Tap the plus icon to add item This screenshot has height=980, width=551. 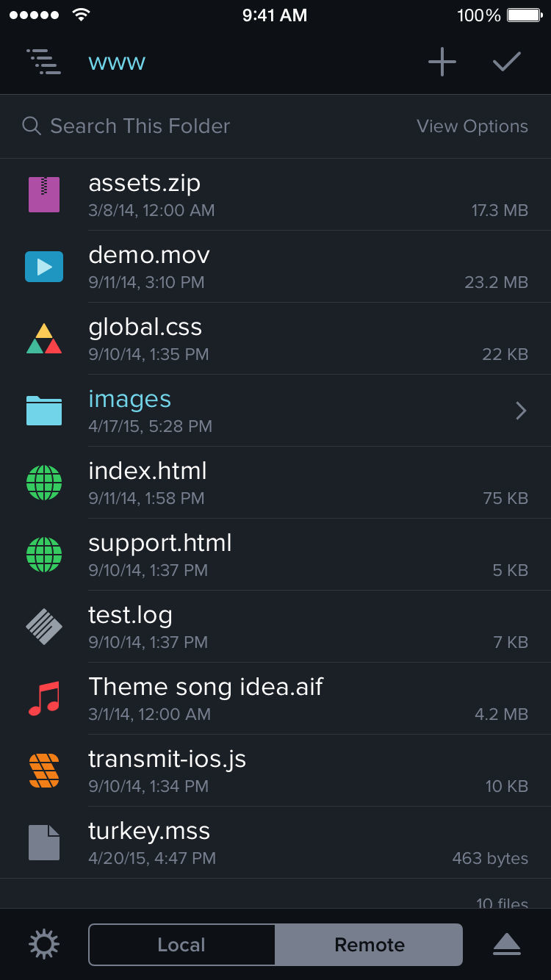pyautogui.click(x=442, y=62)
